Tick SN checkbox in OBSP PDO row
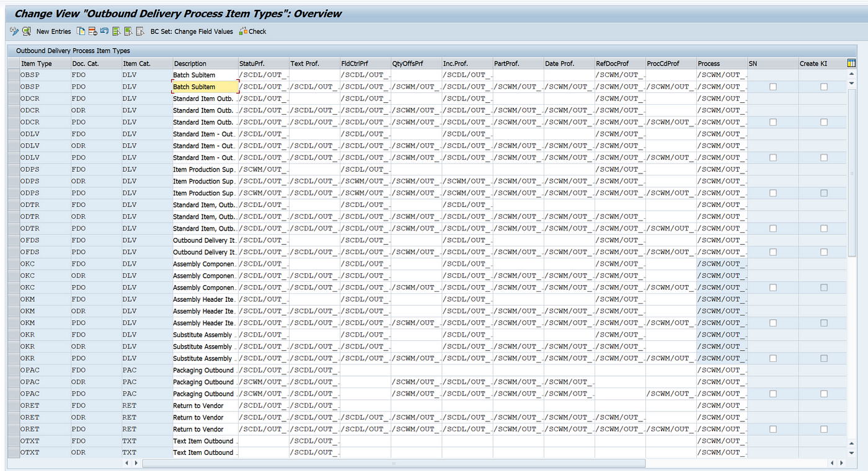Image resolution: width=868 pixels, height=471 pixels. [x=773, y=87]
